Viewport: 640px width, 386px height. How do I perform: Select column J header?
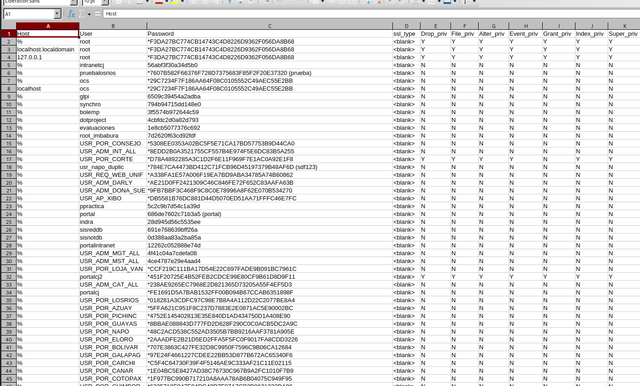591,26
